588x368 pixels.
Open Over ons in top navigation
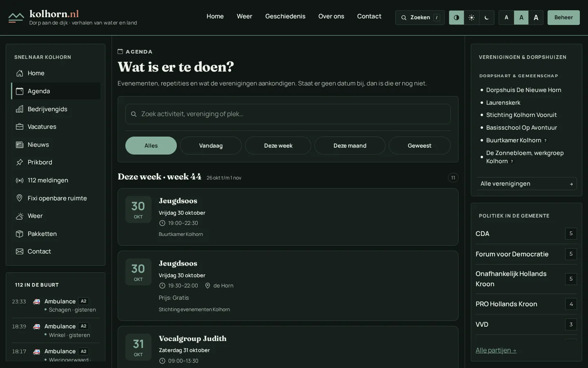331,16
